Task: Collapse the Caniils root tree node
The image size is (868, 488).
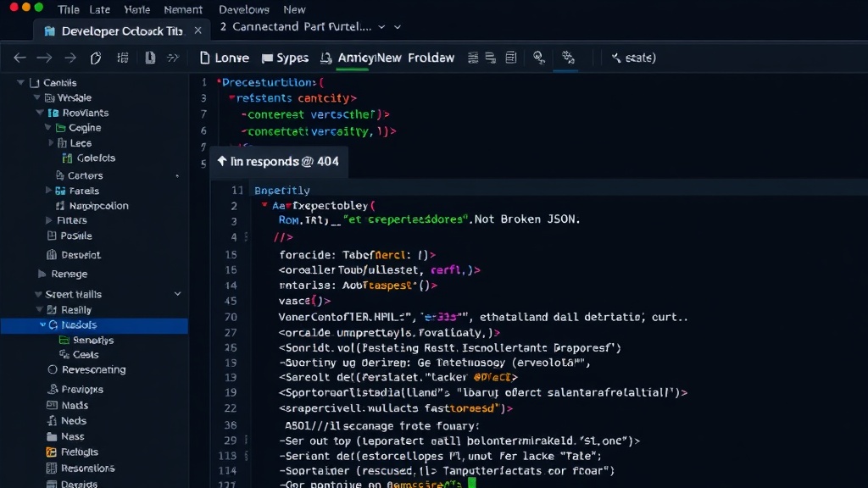Action: point(20,82)
